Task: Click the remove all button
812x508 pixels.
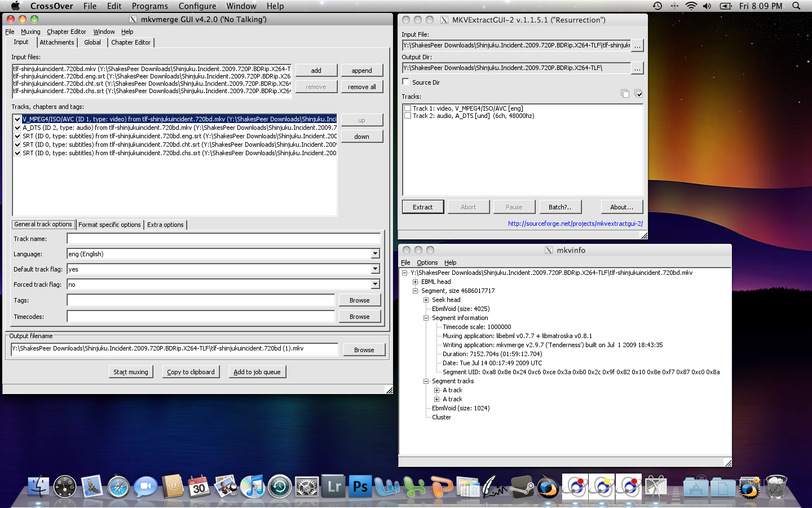Action: [x=362, y=87]
